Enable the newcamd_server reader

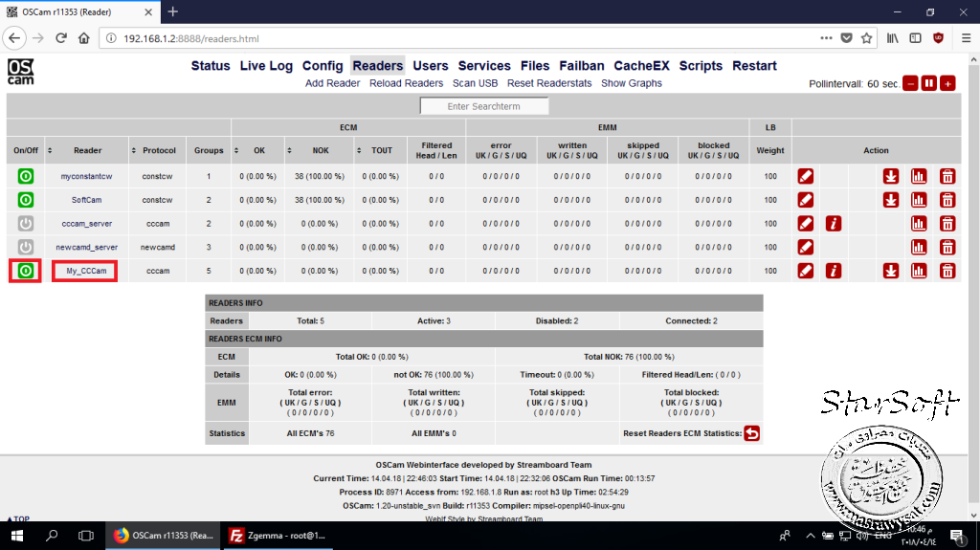pos(25,248)
